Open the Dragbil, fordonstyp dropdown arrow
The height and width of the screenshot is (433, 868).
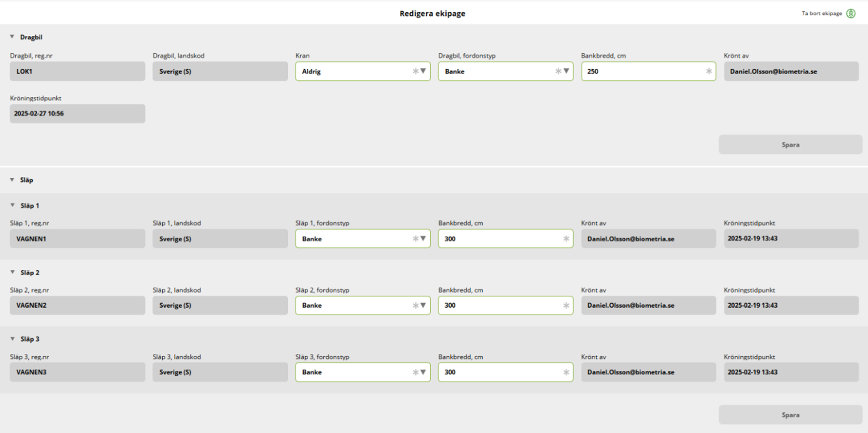click(566, 71)
